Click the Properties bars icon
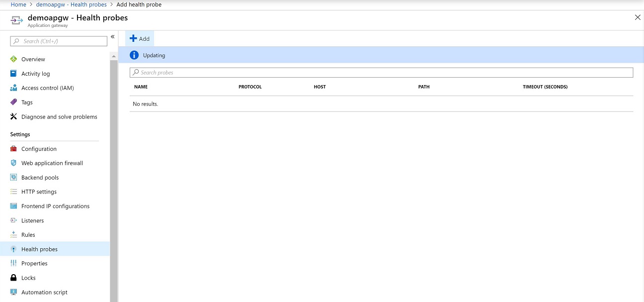Viewport: 644px width, 302px height. [13, 263]
